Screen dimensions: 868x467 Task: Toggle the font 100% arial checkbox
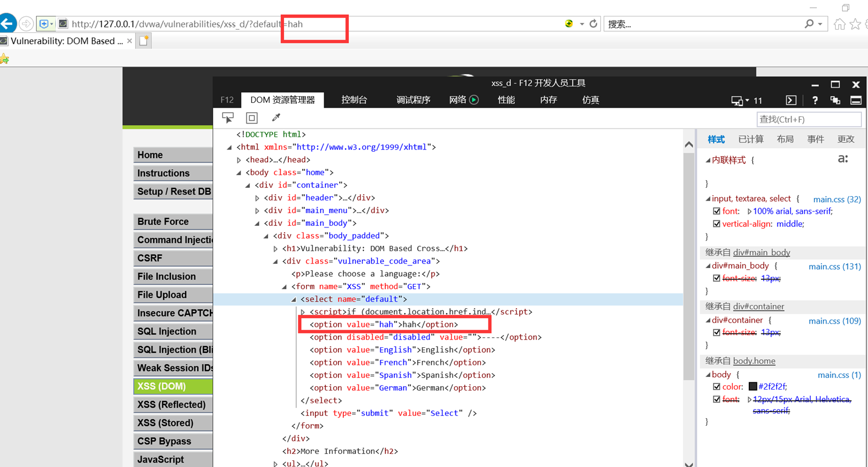[716, 211]
